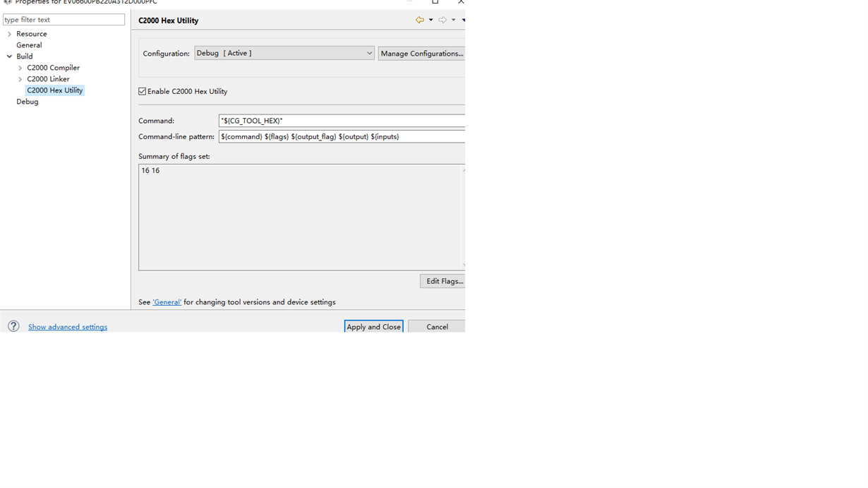Toggle Enable C2000 Hex Utility checkbox
The height and width of the screenshot is (488, 868).
click(143, 91)
